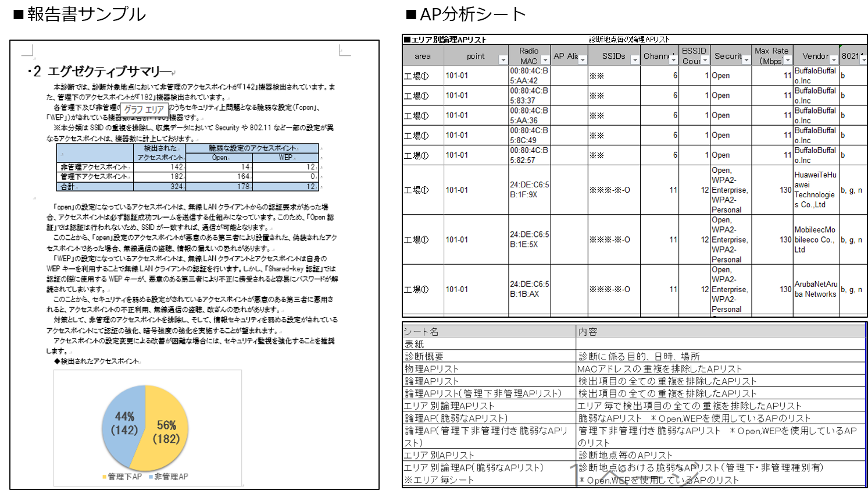Open the Radio MAC column filter dropdown
Viewport: 868px width, 490px height.
coord(545,60)
